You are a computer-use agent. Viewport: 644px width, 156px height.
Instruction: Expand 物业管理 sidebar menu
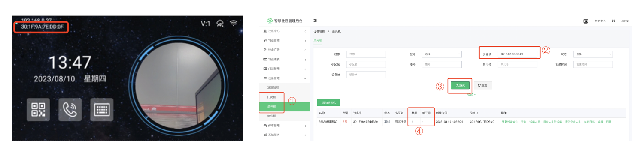[x=285, y=40]
